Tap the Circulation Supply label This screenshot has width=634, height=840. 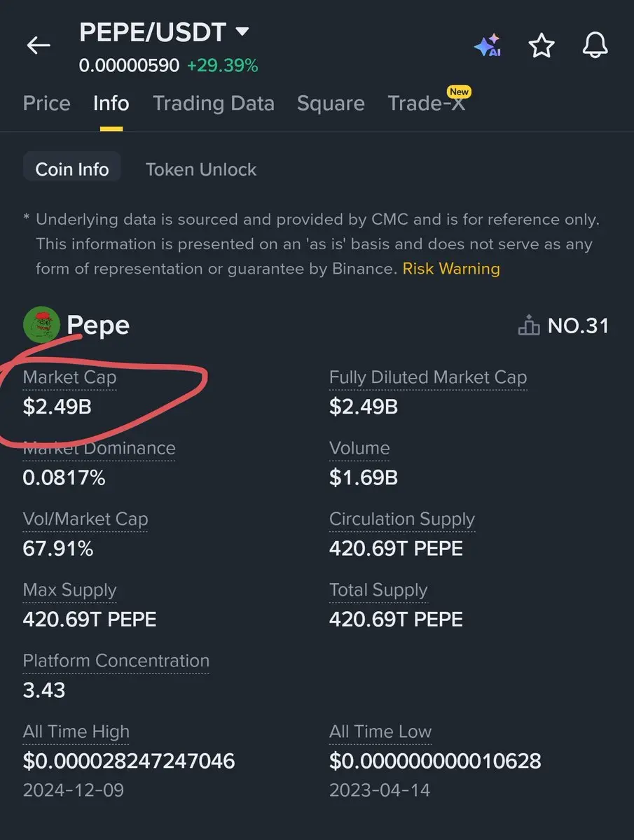(402, 519)
